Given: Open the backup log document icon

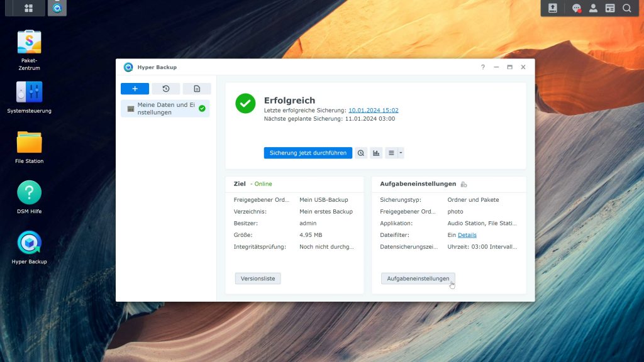Looking at the screenshot, I should (x=196, y=88).
